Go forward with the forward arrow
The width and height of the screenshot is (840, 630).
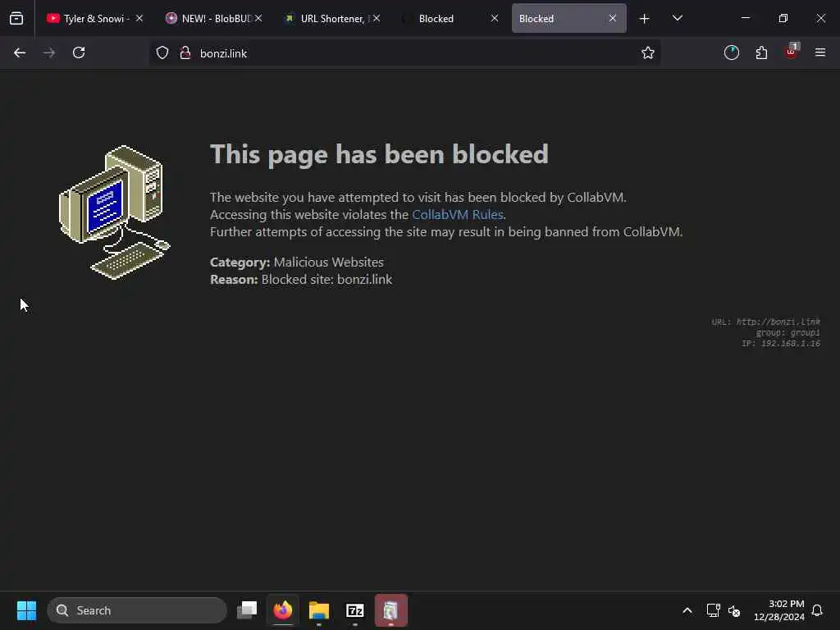tap(49, 52)
